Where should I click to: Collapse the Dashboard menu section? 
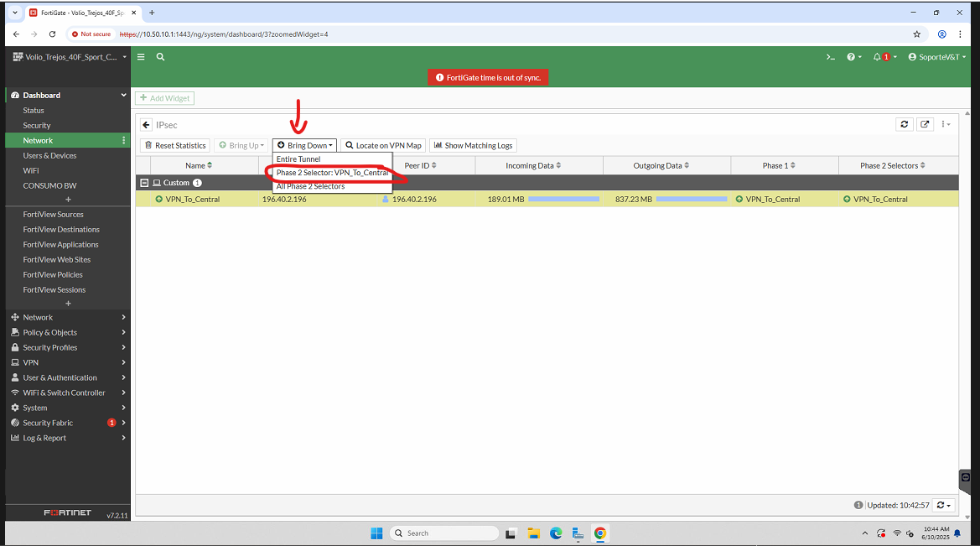123,95
